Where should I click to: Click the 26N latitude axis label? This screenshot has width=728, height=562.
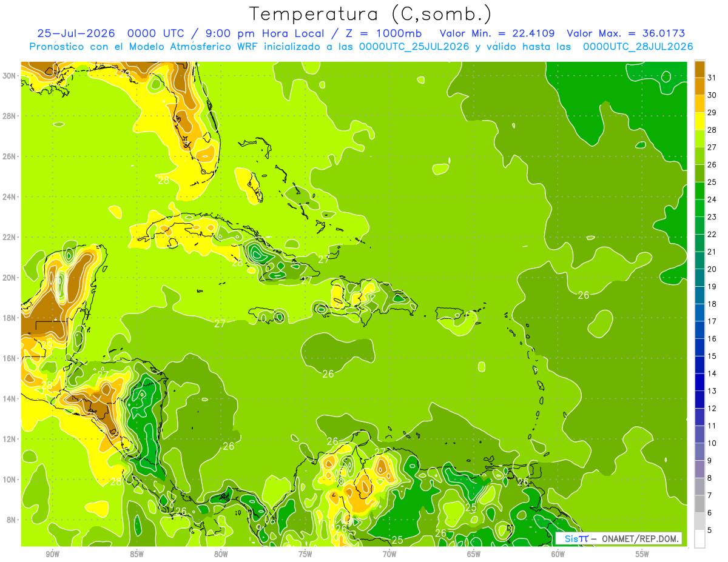[10, 156]
